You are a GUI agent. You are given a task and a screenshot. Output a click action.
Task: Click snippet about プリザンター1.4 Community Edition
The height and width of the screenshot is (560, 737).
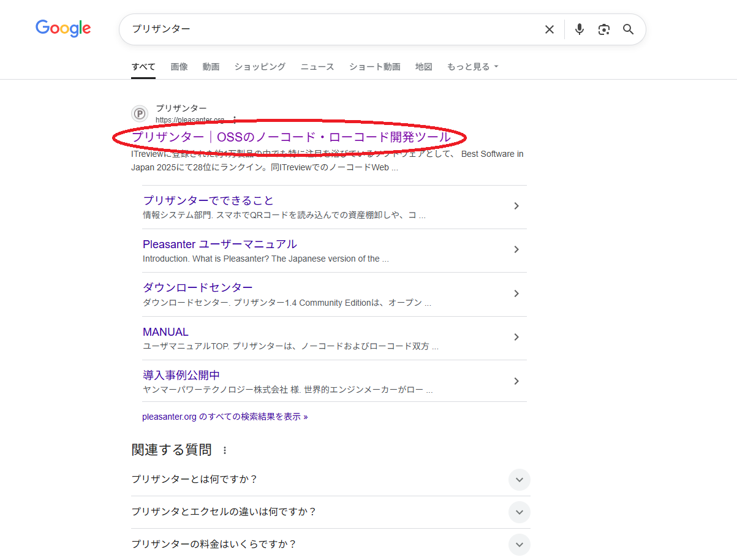(287, 303)
